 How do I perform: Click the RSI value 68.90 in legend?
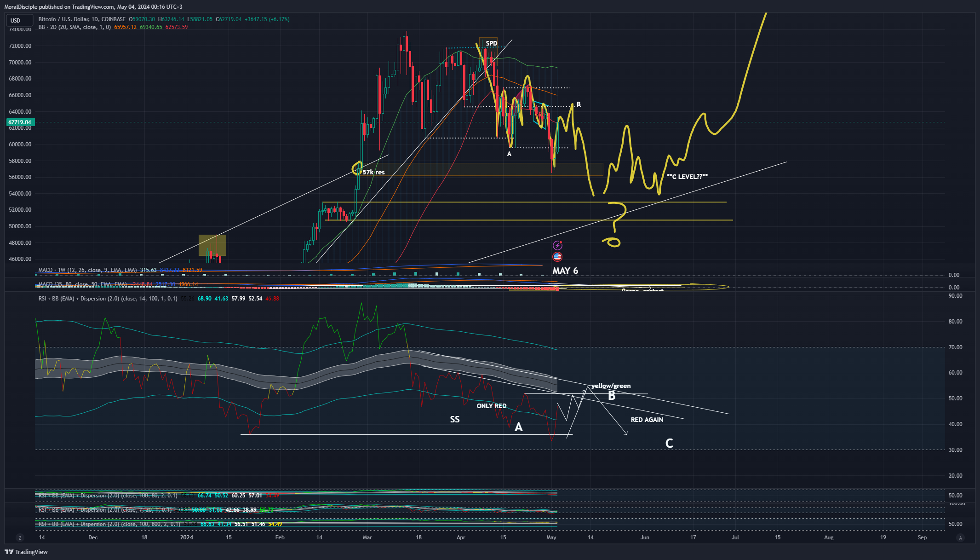pyautogui.click(x=205, y=299)
